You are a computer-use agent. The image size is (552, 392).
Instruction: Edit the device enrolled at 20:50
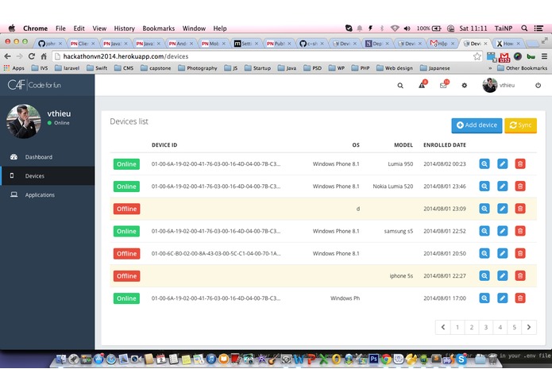point(503,253)
